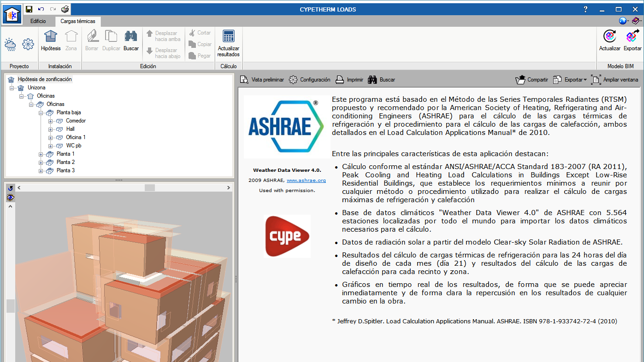Image resolution: width=644 pixels, height=362 pixels.
Task: Click Ampliar ventana
Action: point(615,80)
